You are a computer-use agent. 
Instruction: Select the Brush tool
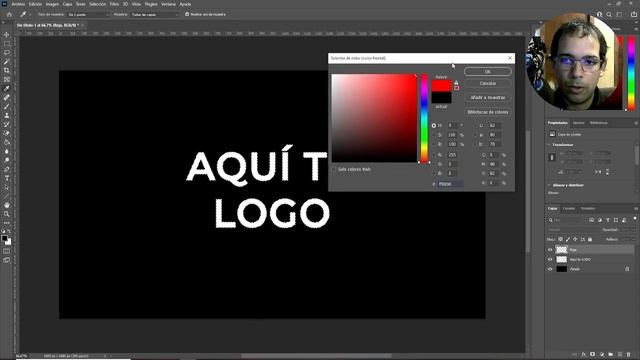click(x=7, y=107)
